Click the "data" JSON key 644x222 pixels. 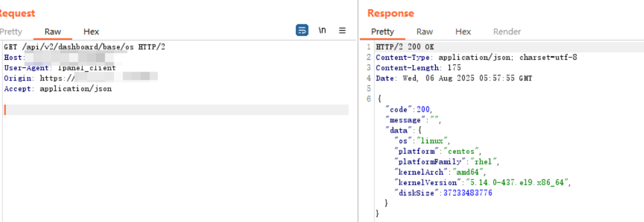pyautogui.click(x=398, y=130)
